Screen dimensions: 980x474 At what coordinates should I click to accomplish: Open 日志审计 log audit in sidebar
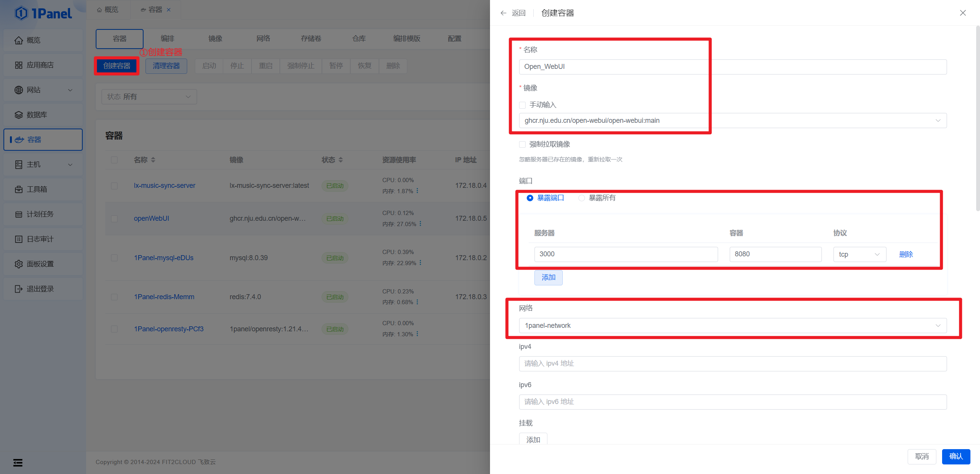tap(43, 239)
